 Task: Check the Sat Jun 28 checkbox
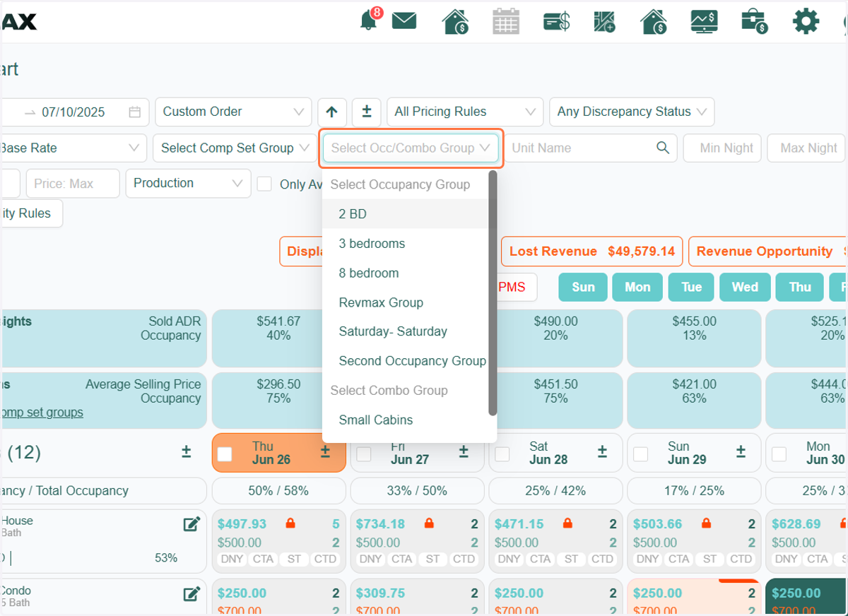(502, 454)
